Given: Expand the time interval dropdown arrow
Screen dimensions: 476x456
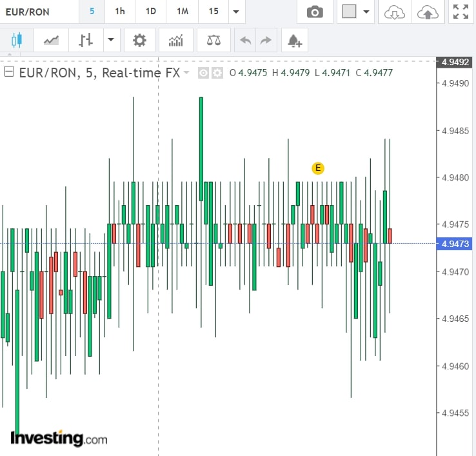Looking at the screenshot, I should tap(236, 12).
